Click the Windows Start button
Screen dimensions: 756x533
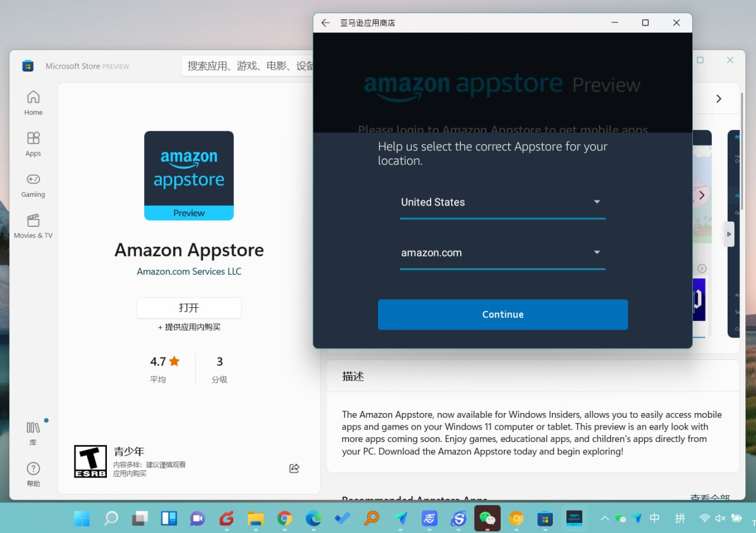coord(82,519)
